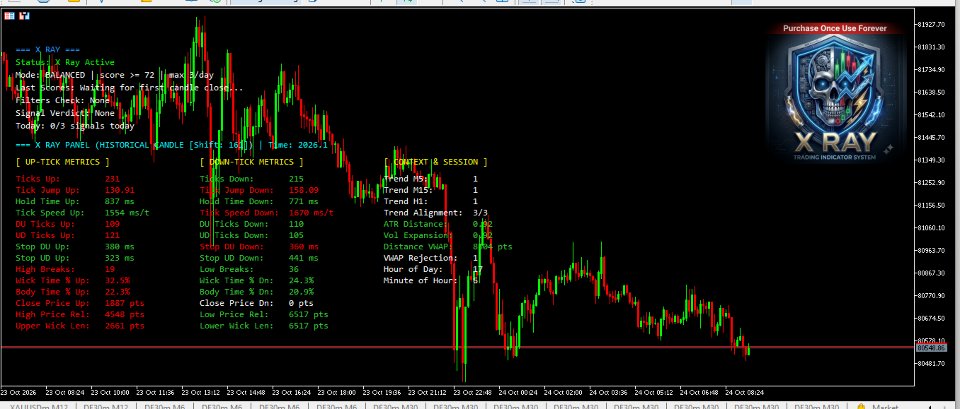Click the '[ UP-TICK METRICS ]' heading

[x=62, y=162]
